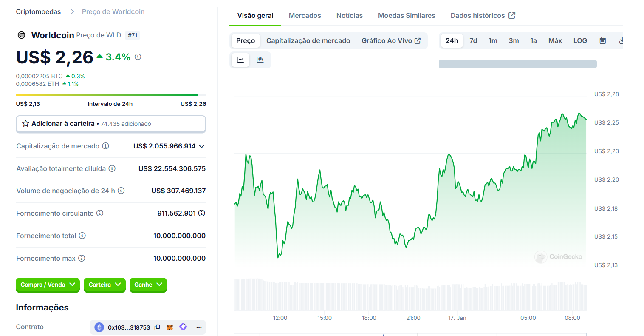Click the Adicionar à carteira button
This screenshot has height=336, width=644.
(x=111, y=124)
